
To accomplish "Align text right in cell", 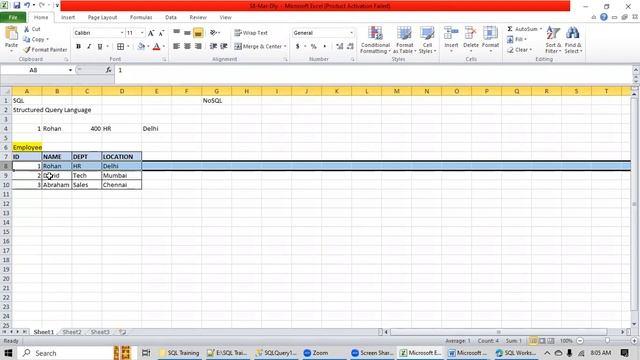I will (x=198, y=47).
